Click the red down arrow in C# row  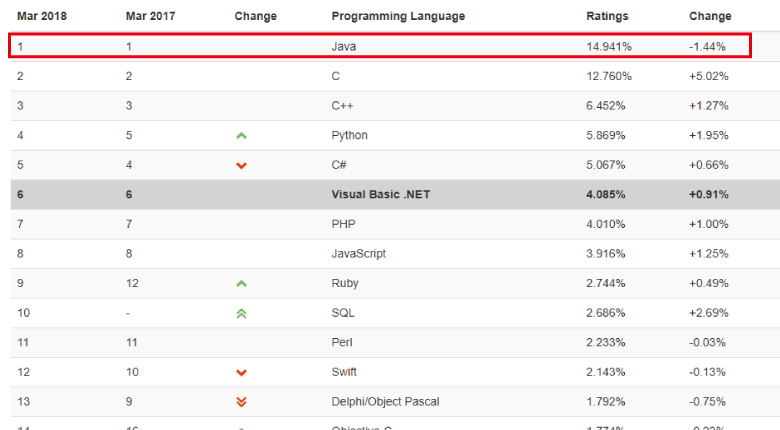pos(241,165)
